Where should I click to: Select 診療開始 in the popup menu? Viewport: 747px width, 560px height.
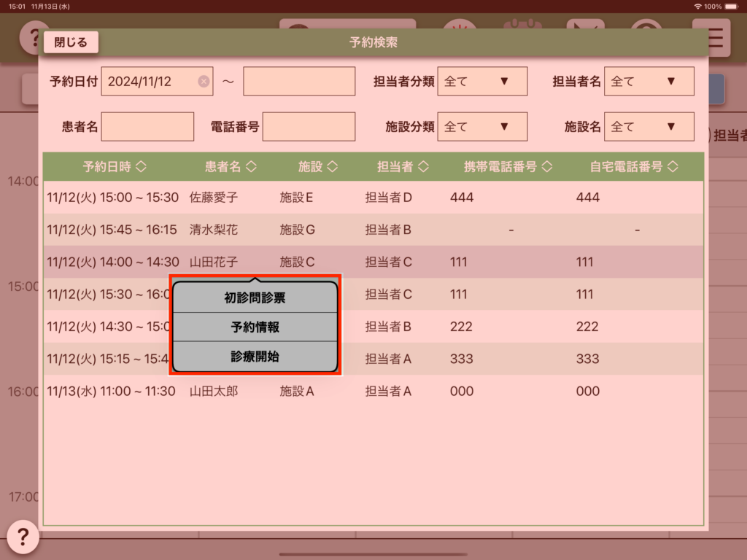point(255,357)
